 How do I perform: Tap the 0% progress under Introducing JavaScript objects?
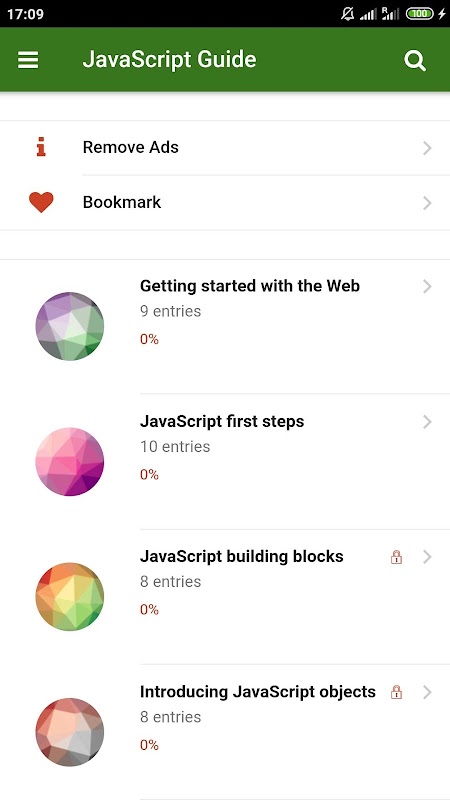pyautogui.click(x=149, y=745)
